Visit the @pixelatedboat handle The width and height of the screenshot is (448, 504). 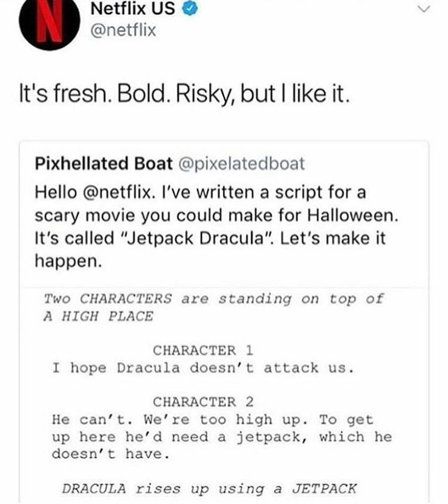coord(241,164)
